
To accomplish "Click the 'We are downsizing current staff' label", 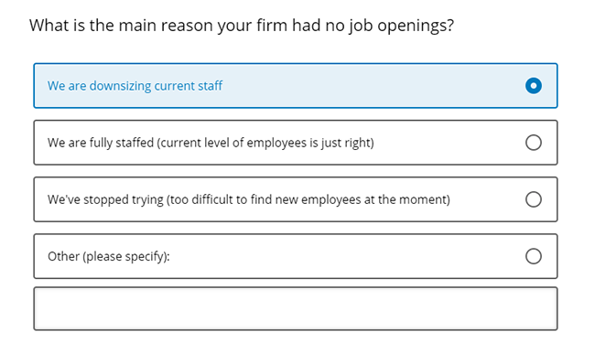I will (135, 86).
